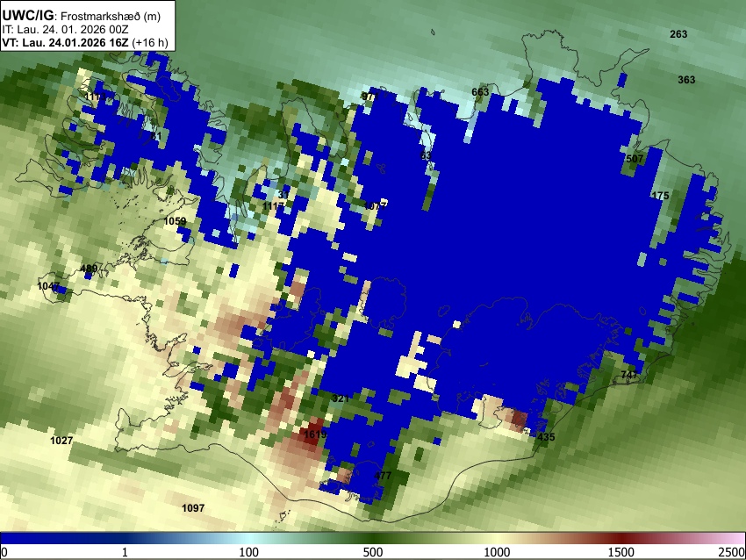The height and width of the screenshot is (560, 746).
Task: Click the 747 value on the map
Action: tap(629, 375)
